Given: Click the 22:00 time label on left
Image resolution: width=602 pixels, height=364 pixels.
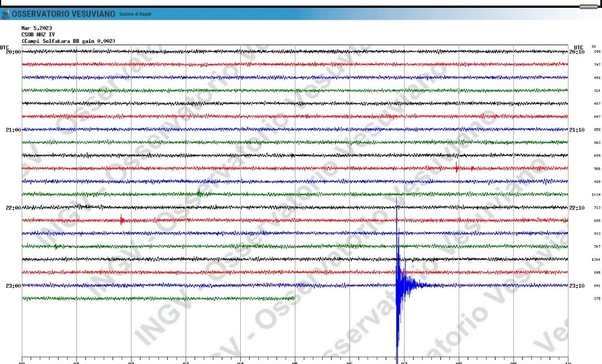Looking at the screenshot, I should tap(13, 208).
